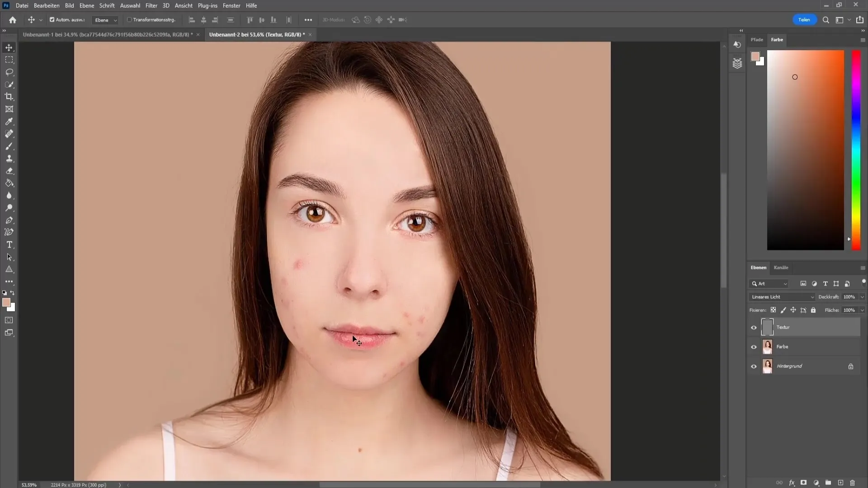Add a layer mask in Layers panel

click(803, 483)
